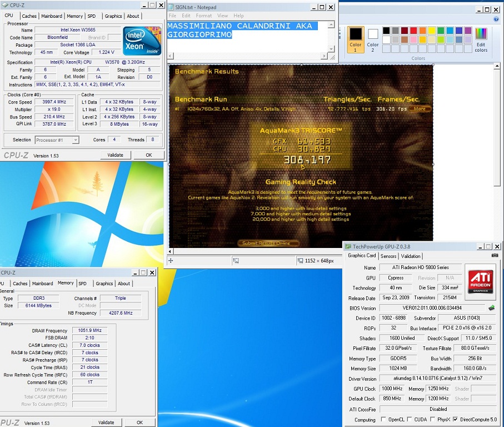Open the Notepad Edit menu

186,16
